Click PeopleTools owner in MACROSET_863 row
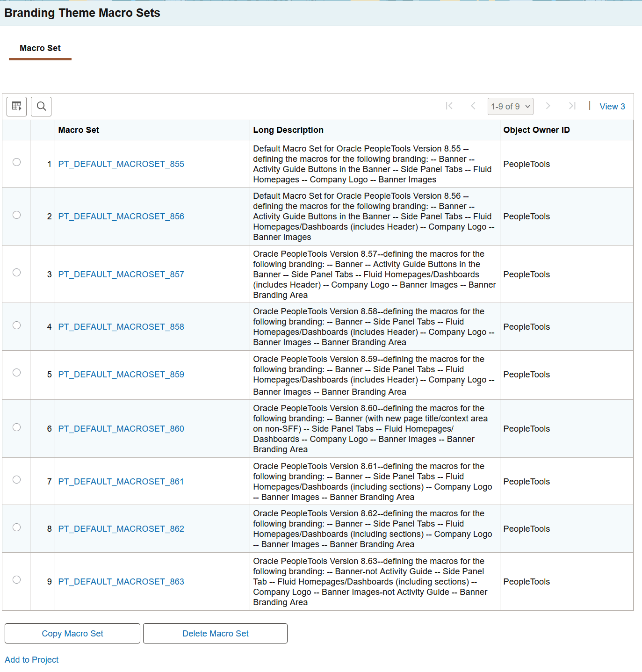Image resolution: width=642 pixels, height=672 pixels. click(x=527, y=582)
